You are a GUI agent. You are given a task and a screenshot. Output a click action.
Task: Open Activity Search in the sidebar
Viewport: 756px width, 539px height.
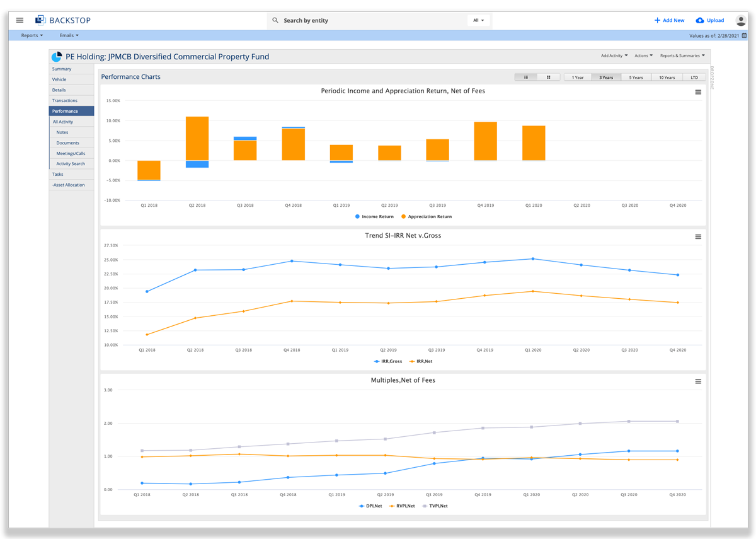click(71, 164)
